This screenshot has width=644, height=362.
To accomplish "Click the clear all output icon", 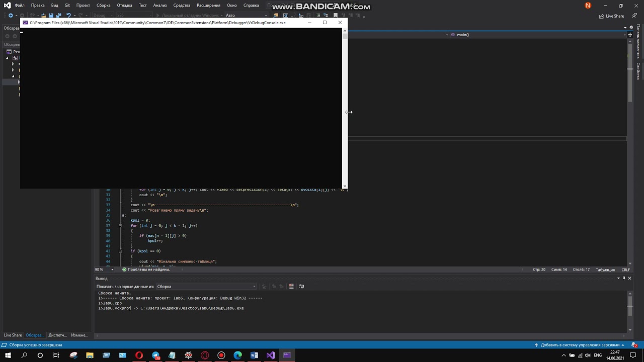I will (291, 287).
